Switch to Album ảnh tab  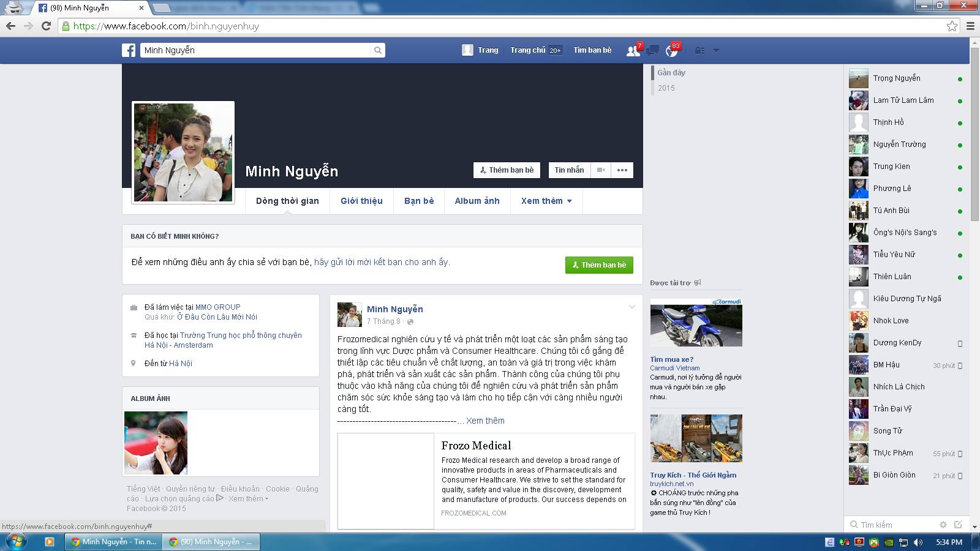[477, 201]
